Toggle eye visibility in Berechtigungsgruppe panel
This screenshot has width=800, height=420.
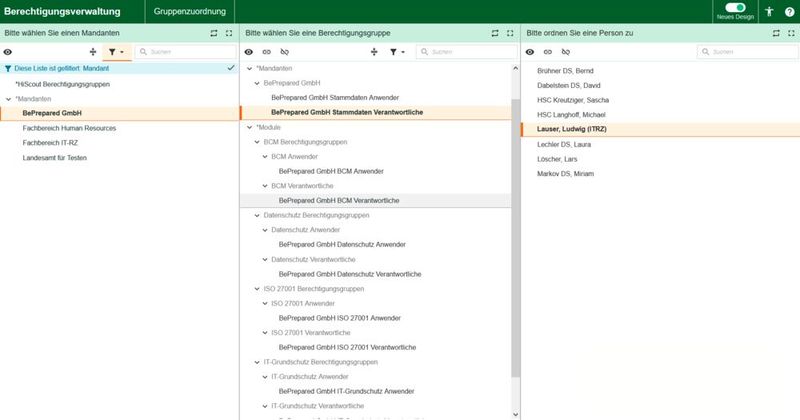pos(248,52)
